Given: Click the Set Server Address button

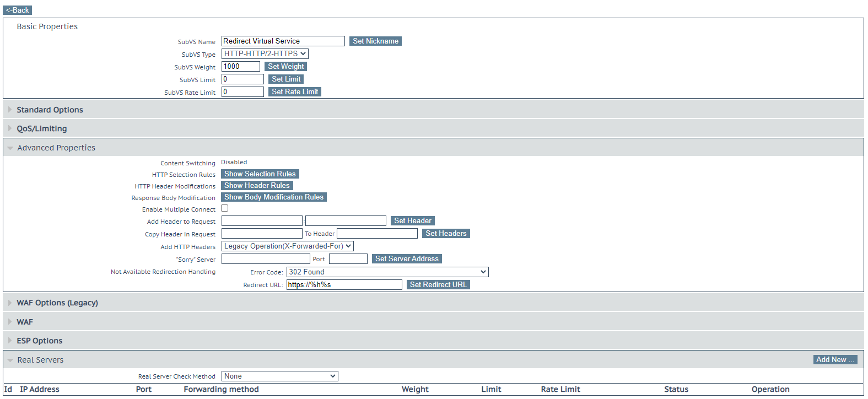Looking at the screenshot, I should click(407, 259).
